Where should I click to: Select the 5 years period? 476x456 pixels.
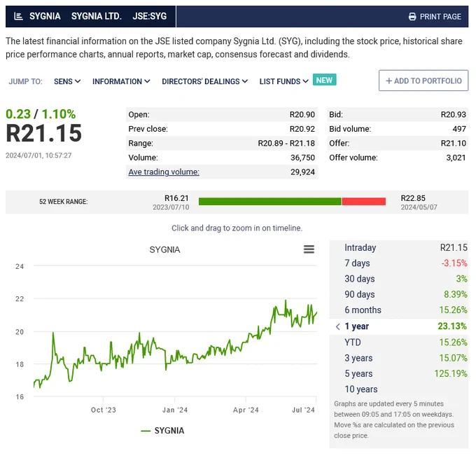click(398, 373)
